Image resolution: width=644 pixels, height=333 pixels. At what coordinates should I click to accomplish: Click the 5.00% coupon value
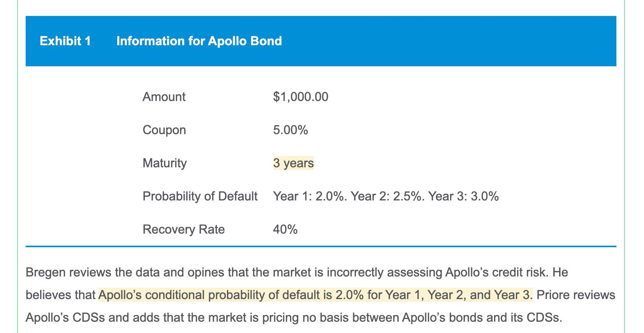(x=290, y=129)
